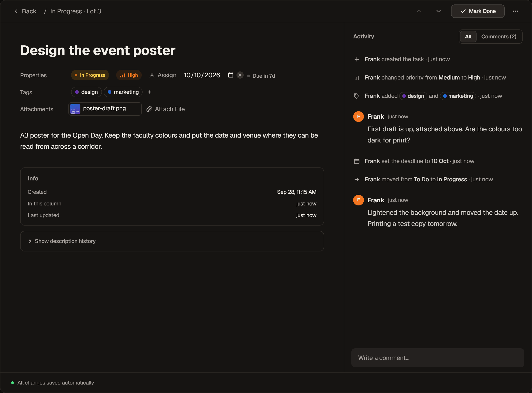Click the poster-draft.png attachment name
Viewport: 532px width, 393px height.
tap(104, 109)
